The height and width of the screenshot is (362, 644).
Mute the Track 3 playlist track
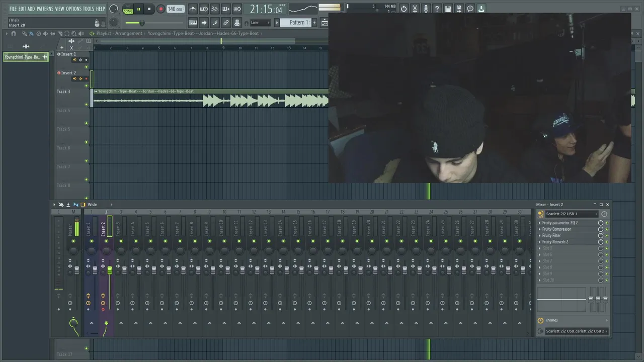[86, 105]
